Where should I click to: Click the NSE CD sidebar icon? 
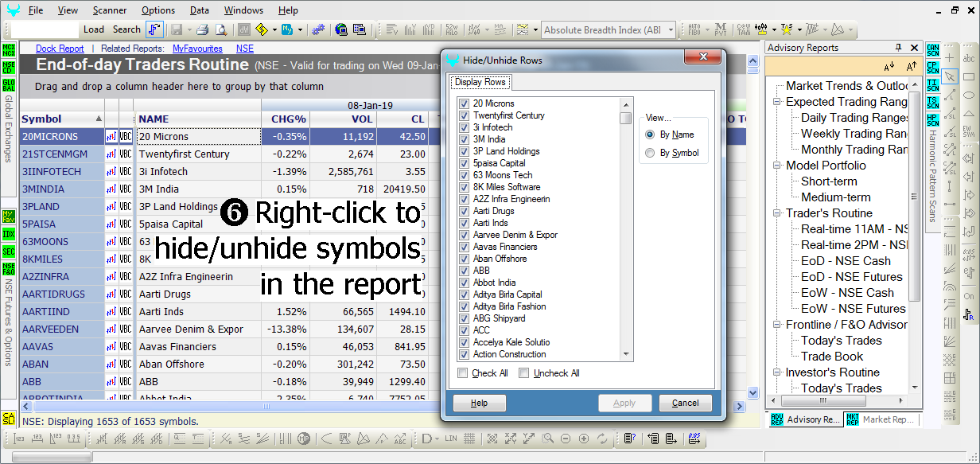[9, 67]
